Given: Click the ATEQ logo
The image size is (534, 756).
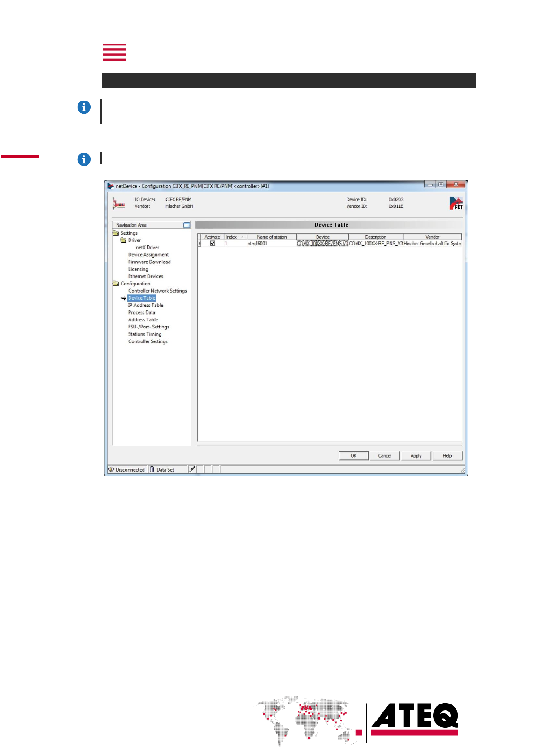Looking at the screenshot, I should coord(415,720).
